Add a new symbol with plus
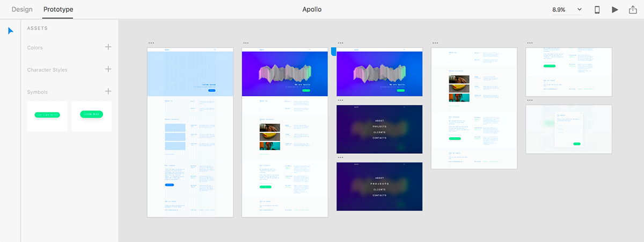644x242 pixels. pyautogui.click(x=108, y=91)
